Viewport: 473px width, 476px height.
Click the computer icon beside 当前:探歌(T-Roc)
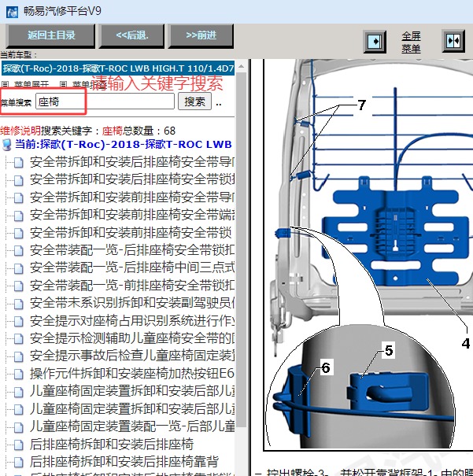tap(8, 145)
